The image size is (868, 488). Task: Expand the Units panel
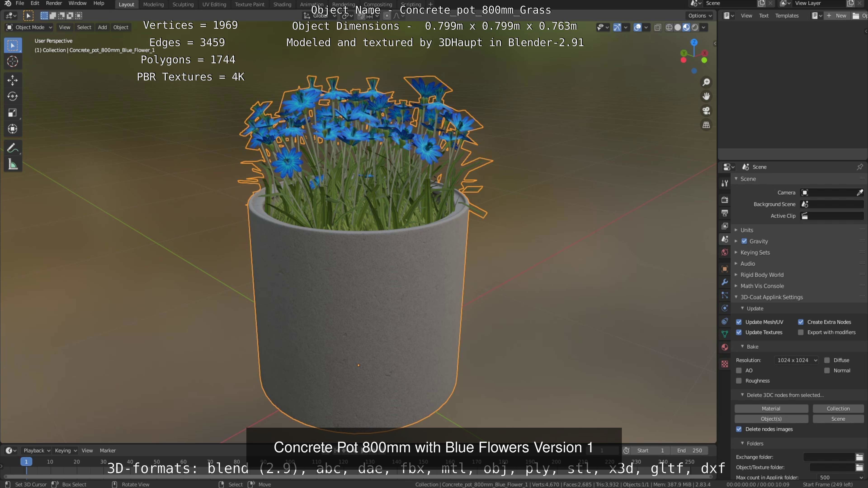click(746, 230)
